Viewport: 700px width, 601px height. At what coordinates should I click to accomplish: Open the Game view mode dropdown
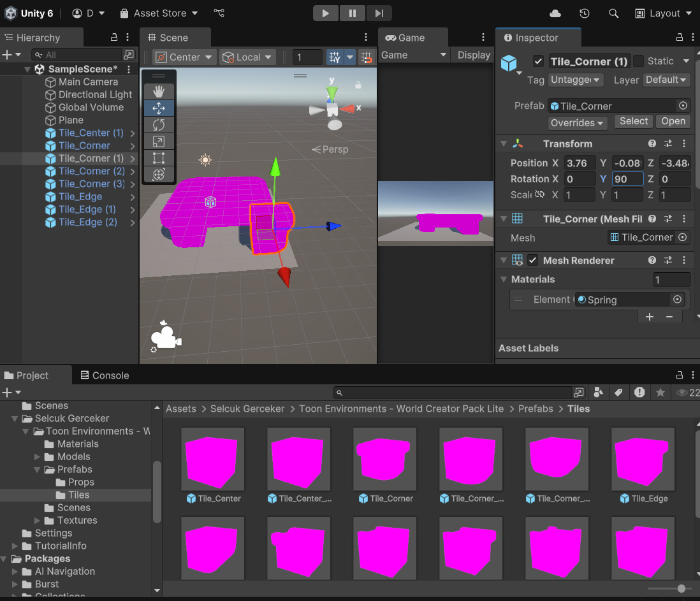[x=413, y=55]
